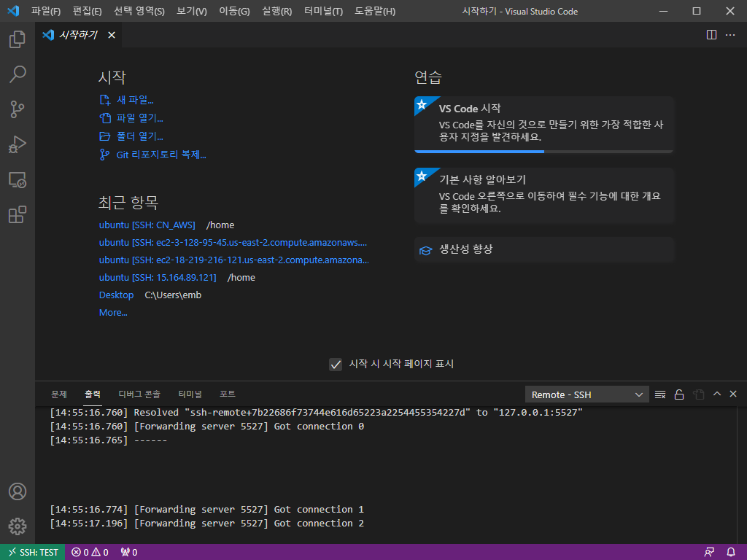Click the 파일 열기... link
The width and height of the screenshot is (747, 560).
pos(131,118)
